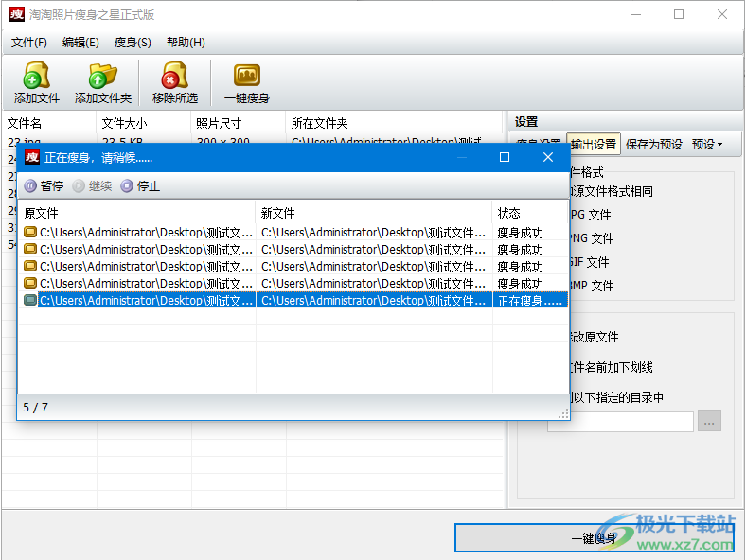The image size is (746, 560).
Task: Click the app logo icon in dialog title
Action: 32,157
